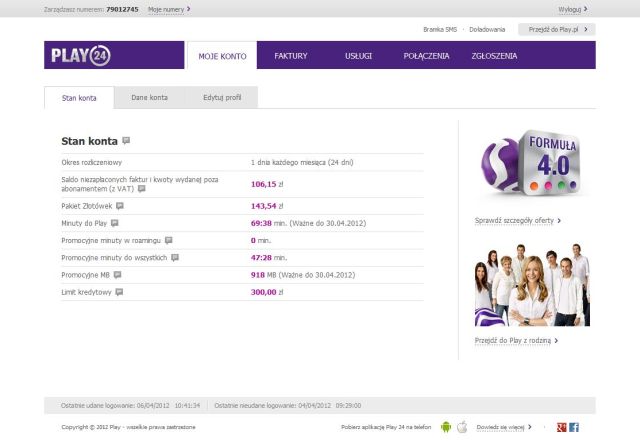
Task: Click the Ostatnie nieudane logowanie text
Action: point(288,405)
